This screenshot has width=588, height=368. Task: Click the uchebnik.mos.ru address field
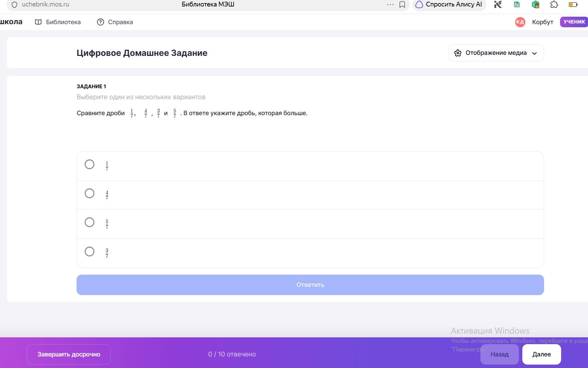[45, 4]
